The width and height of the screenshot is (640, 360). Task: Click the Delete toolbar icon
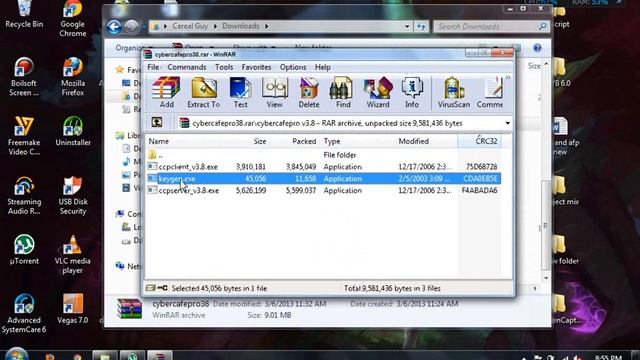click(309, 92)
